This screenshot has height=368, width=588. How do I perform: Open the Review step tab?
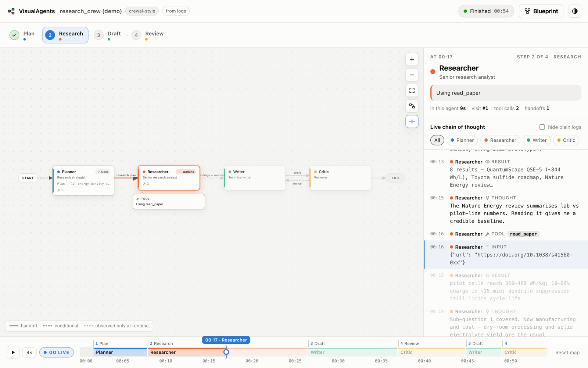tap(148, 35)
